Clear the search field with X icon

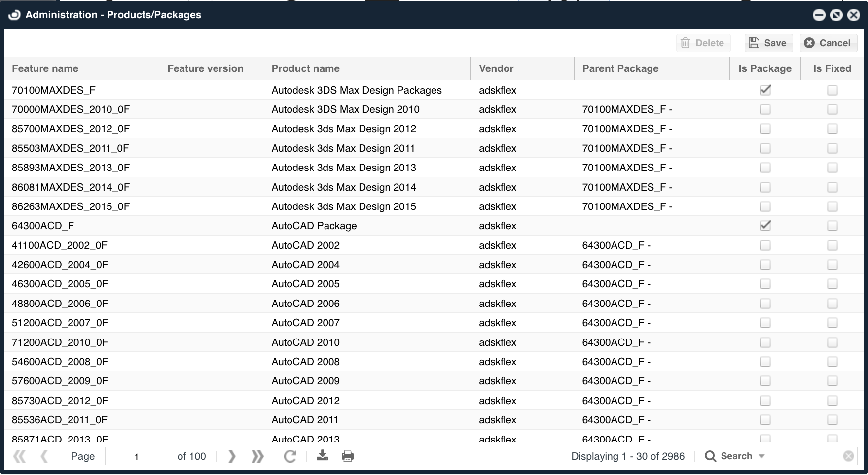click(848, 456)
